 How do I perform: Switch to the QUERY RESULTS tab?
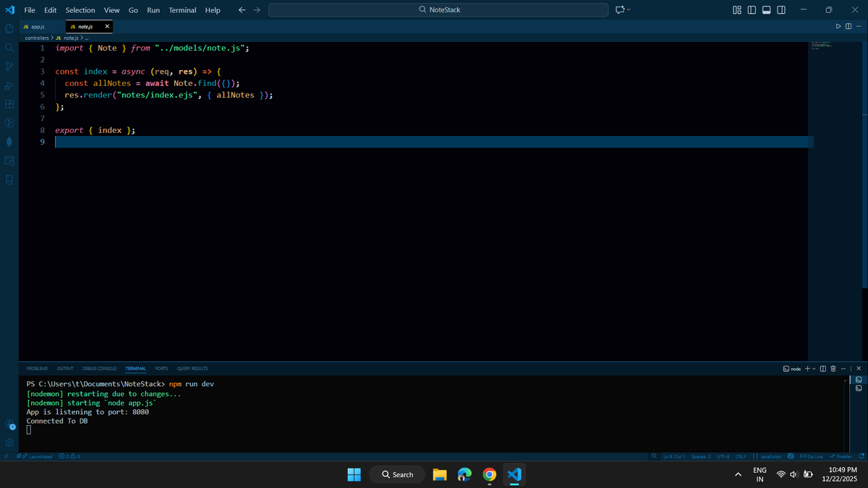(192, 369)
